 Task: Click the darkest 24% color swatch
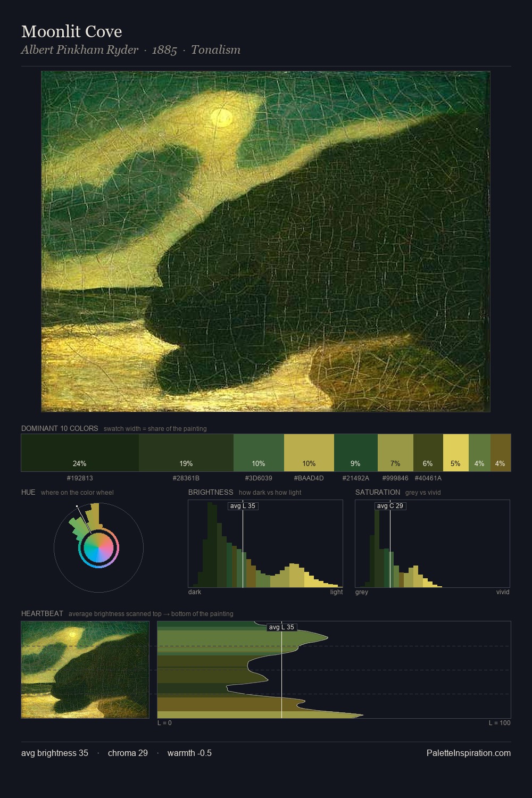80,453
